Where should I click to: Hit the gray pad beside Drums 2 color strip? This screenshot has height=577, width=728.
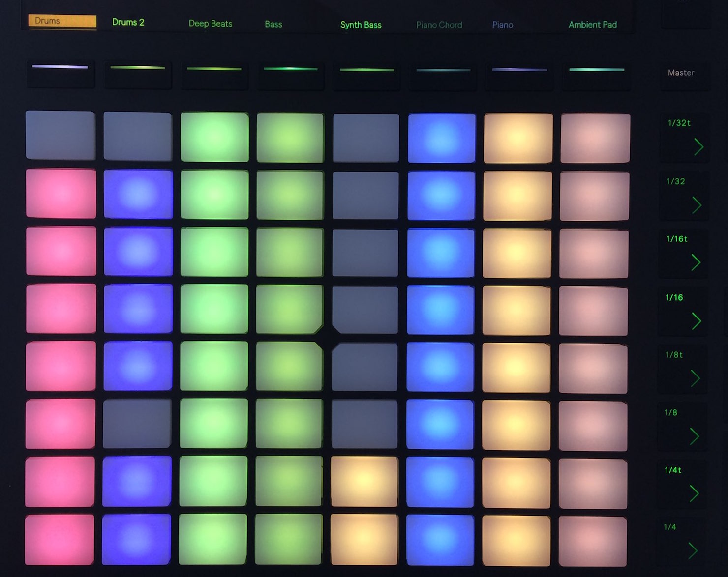(138, 135)
